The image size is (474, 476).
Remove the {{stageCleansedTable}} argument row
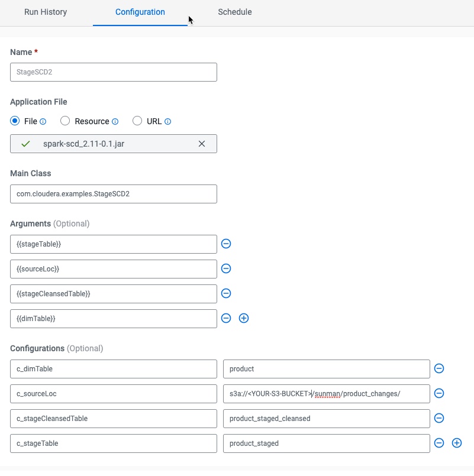click(226, 293)
